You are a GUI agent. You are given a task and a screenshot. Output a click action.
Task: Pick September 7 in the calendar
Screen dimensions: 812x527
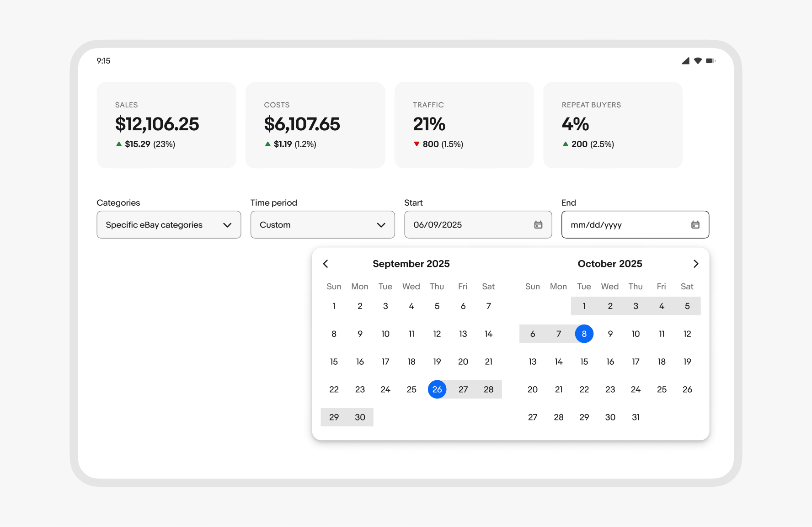tap(489, 306)
